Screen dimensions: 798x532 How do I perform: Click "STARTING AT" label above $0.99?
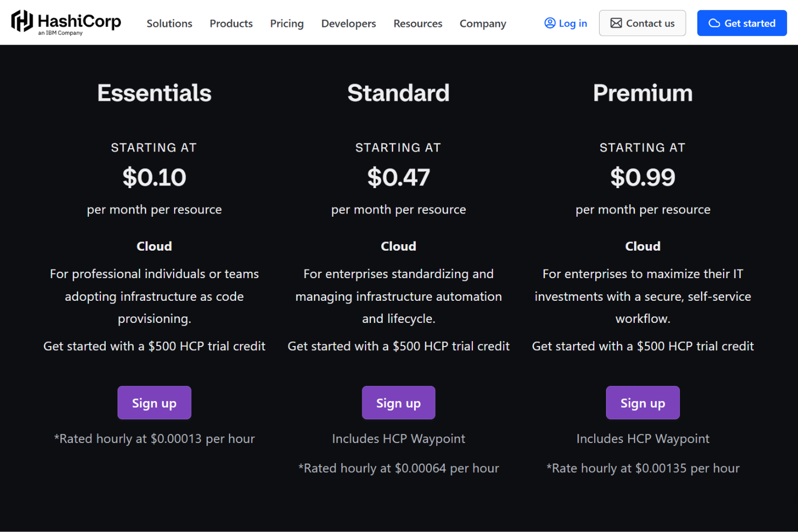[x=643, y=148]
